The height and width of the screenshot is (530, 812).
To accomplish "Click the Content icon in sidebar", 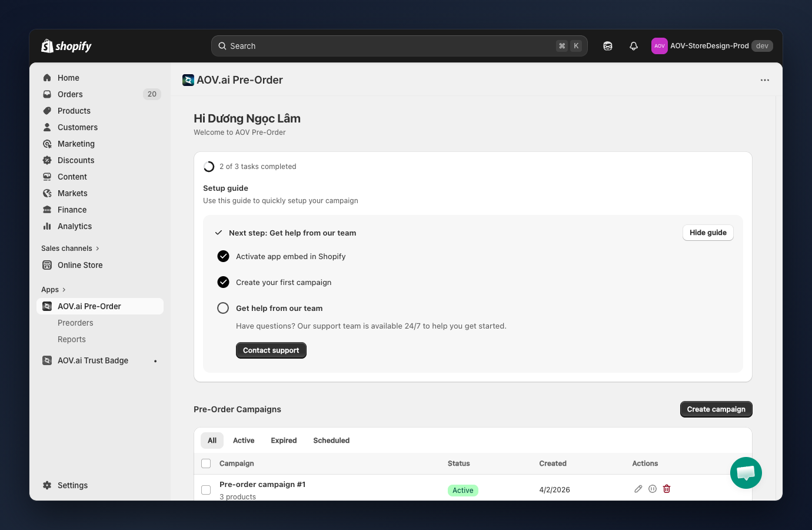I will (47, 177).
